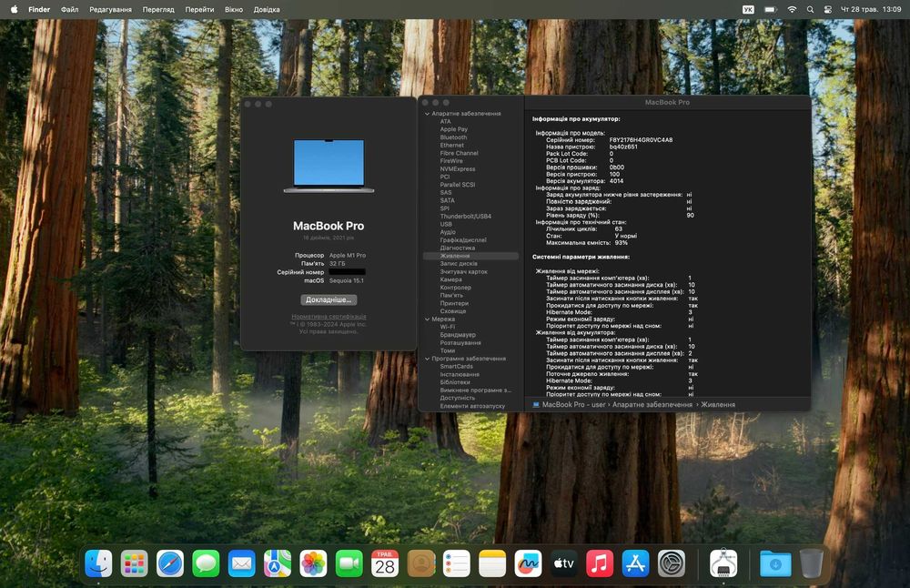Launch FaceTime from the Dock
The image size is (910, 588).
pyautogui.click(x=349, y=563)
